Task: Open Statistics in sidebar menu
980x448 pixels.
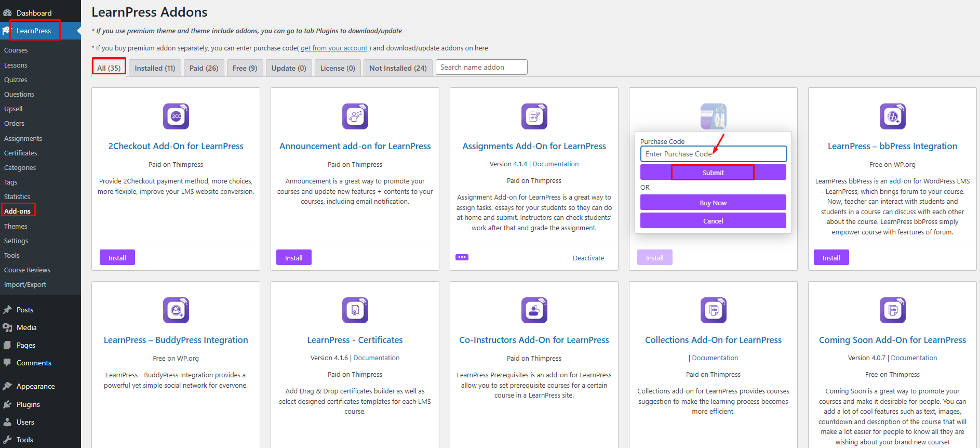Action: point(17,196)
